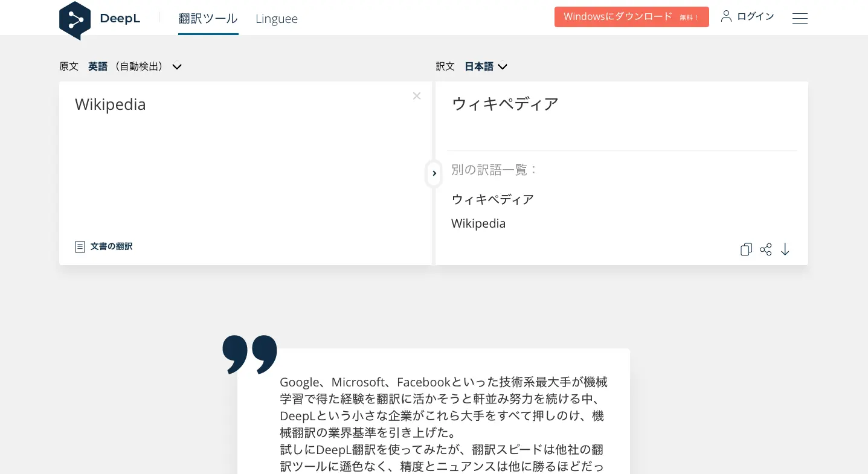Choose alternative translation Wikipedia
The image size is (868, 474).
478,223
